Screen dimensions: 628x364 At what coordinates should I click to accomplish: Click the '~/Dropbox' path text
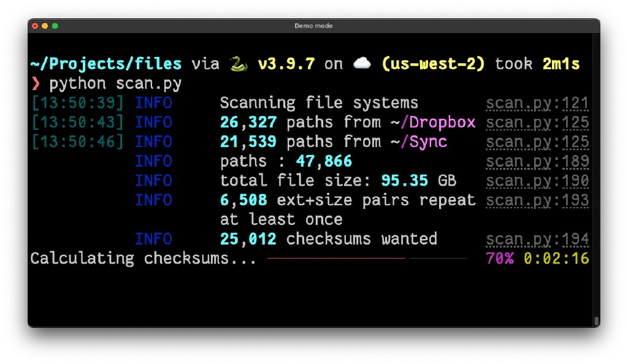coord(433,123)
